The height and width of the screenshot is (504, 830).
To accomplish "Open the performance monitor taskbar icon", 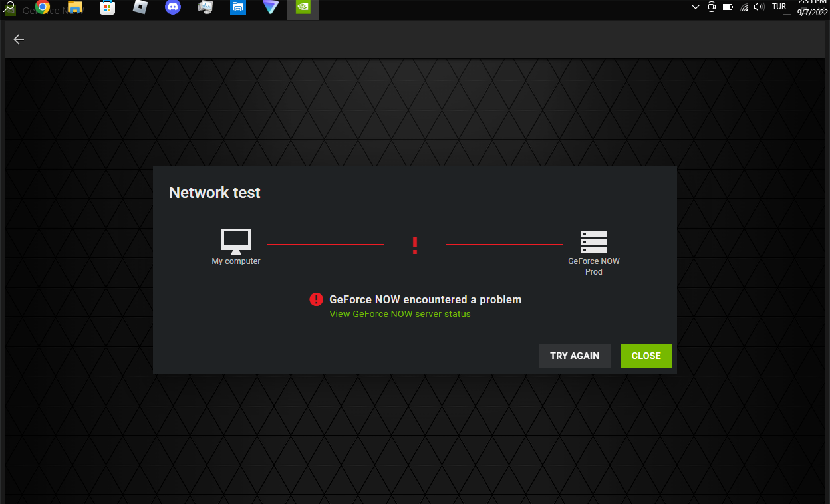I will pyautogui.click(x=206, y=7).
